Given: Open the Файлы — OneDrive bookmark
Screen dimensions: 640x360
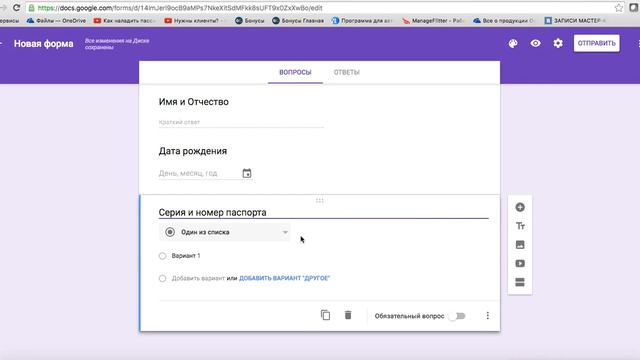Looking at the screenshot, I should click(56, 20).
